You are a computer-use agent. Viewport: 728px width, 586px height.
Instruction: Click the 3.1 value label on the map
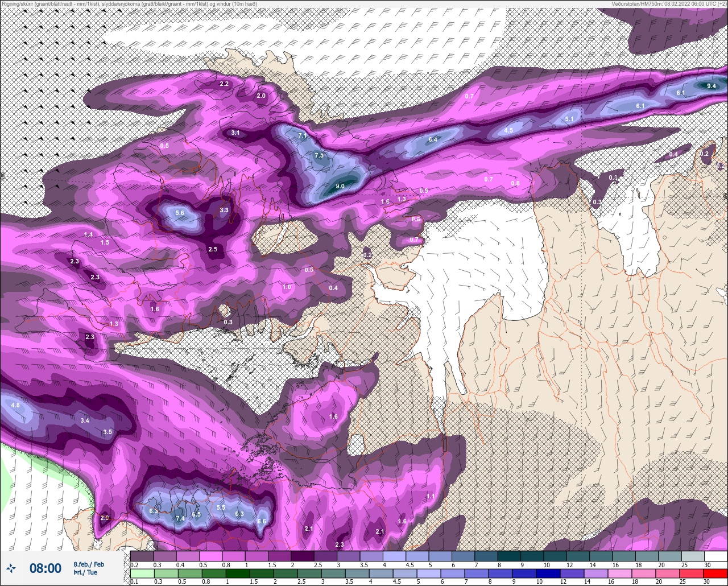235,133
